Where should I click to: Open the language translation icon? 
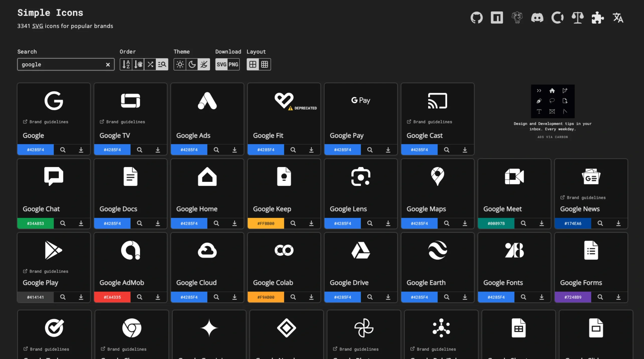point(618,18)
